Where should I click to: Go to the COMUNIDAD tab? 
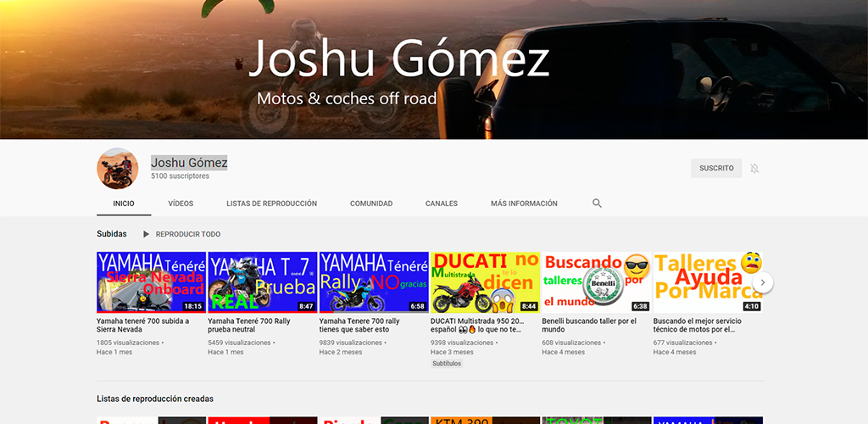(x=371, y=204)
